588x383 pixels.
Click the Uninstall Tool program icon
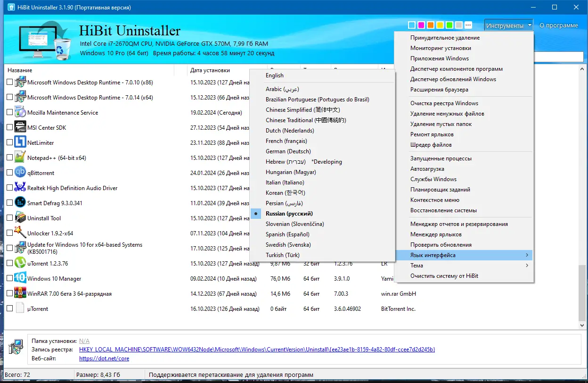click(20, 218)
